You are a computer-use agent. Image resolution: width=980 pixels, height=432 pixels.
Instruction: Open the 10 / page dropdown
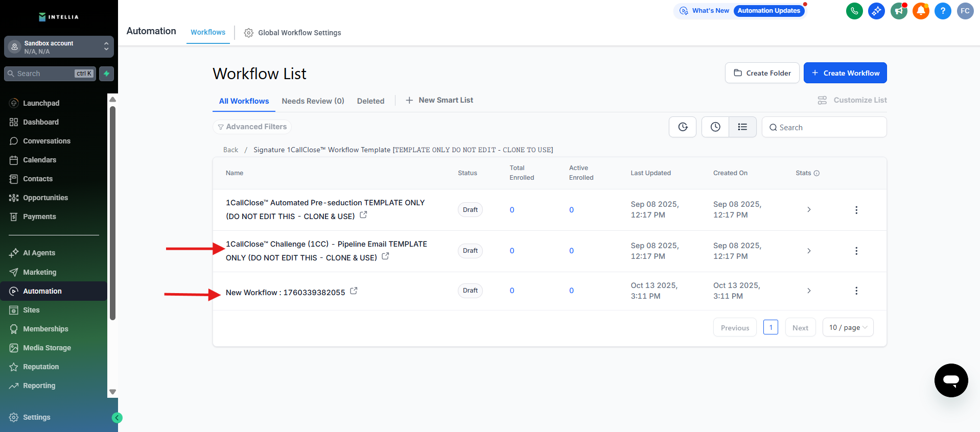[848, 327]
